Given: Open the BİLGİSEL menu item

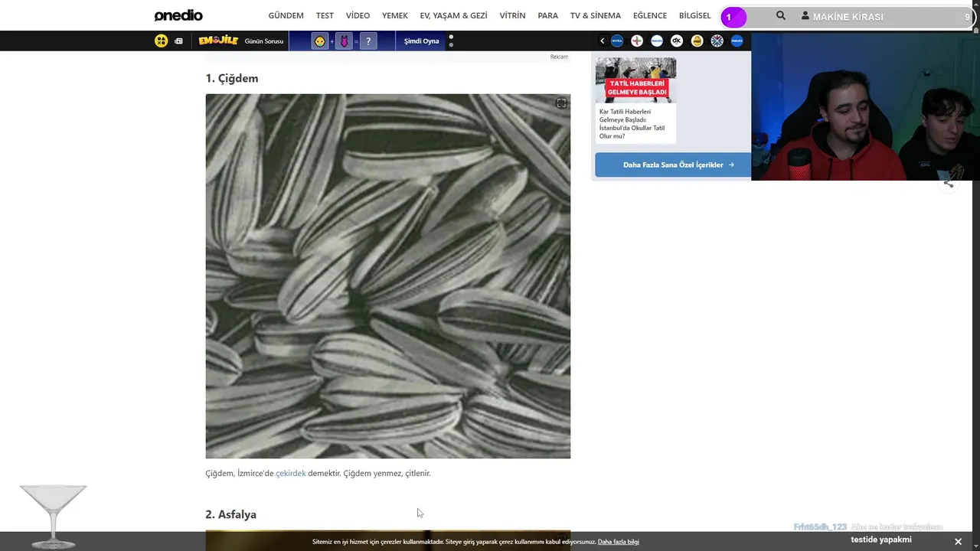Looking at the screenshot, I should 695,15.
